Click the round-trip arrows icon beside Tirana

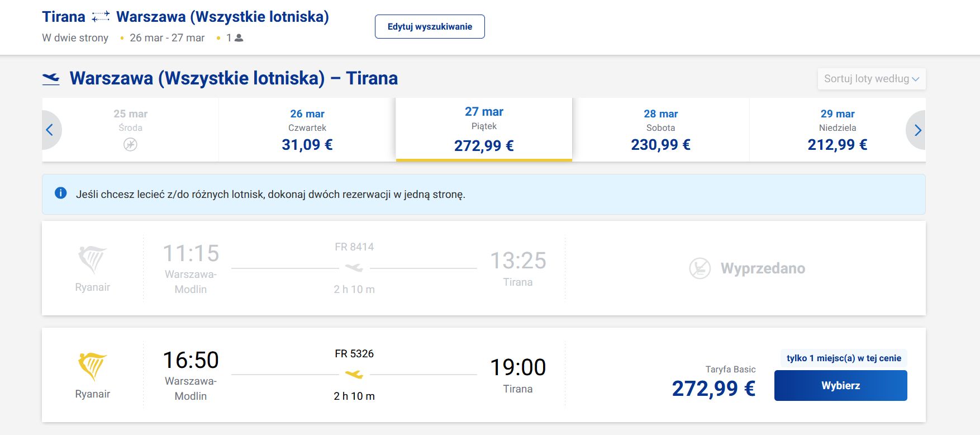[101, 17]
